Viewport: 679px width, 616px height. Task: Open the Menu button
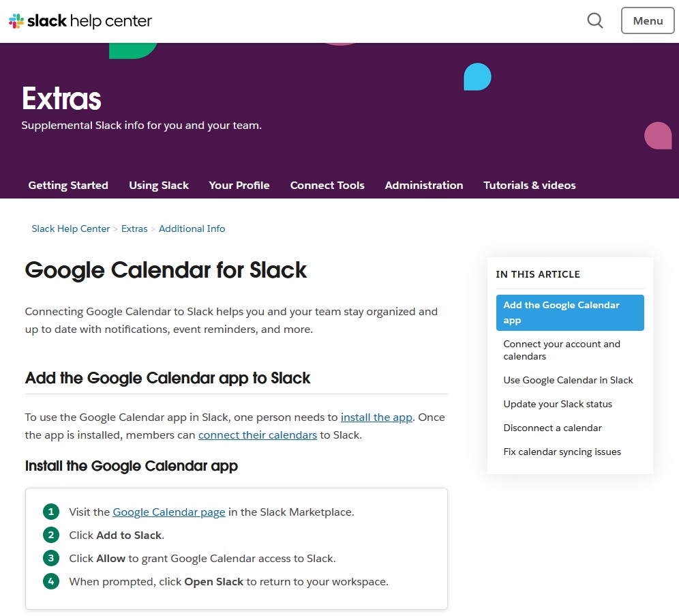[648, 20]
